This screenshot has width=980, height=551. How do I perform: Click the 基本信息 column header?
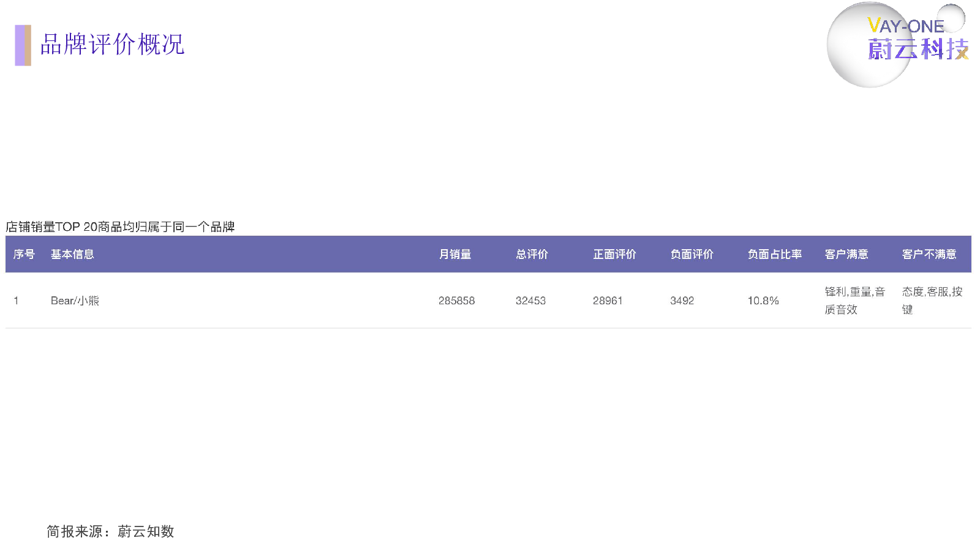point(72,254)
